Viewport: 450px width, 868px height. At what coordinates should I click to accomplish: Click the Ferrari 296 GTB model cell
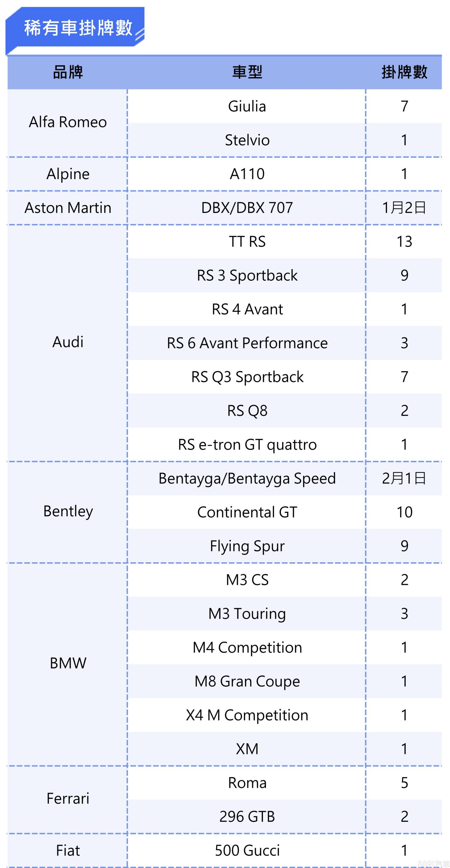(x=247, y=817)
